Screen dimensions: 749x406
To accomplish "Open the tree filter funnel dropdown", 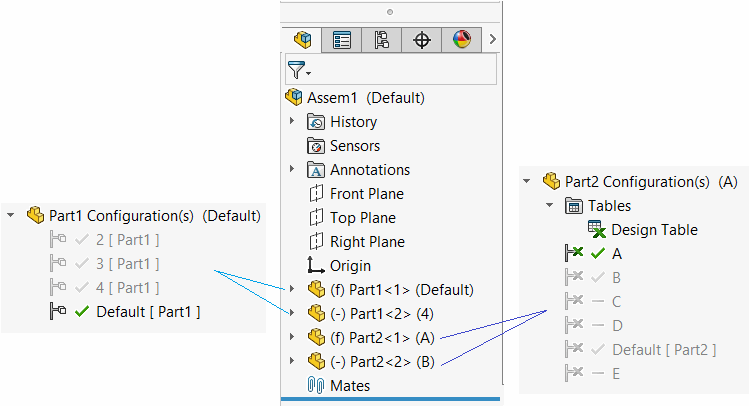I will (299, 70).
